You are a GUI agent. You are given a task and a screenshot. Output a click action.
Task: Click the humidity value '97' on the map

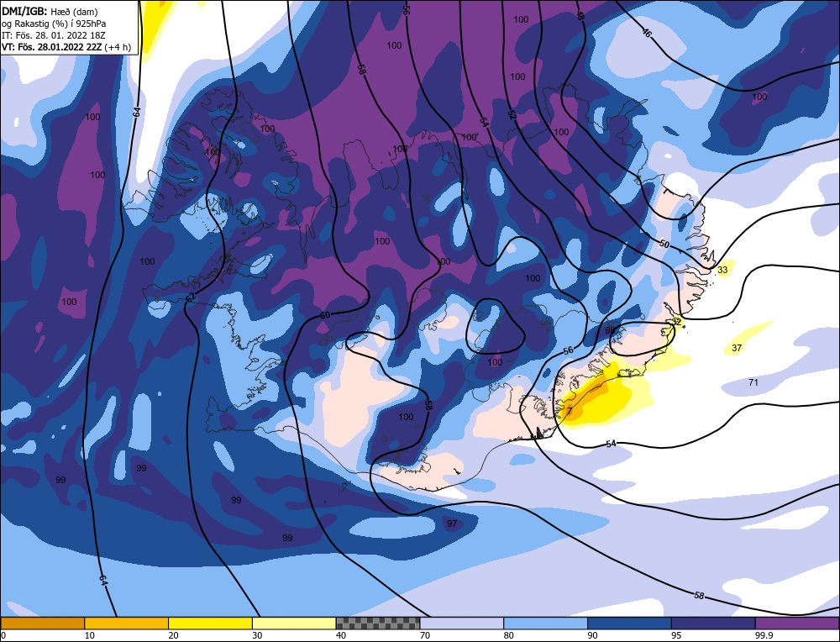[452, 523]
